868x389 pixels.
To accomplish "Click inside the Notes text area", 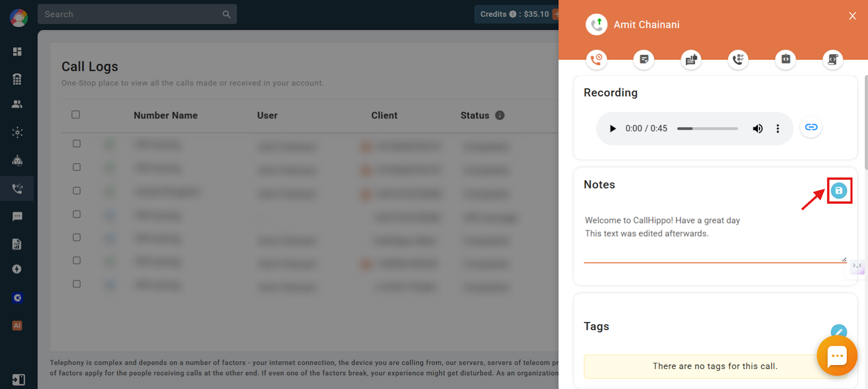I will click(715, 237).
